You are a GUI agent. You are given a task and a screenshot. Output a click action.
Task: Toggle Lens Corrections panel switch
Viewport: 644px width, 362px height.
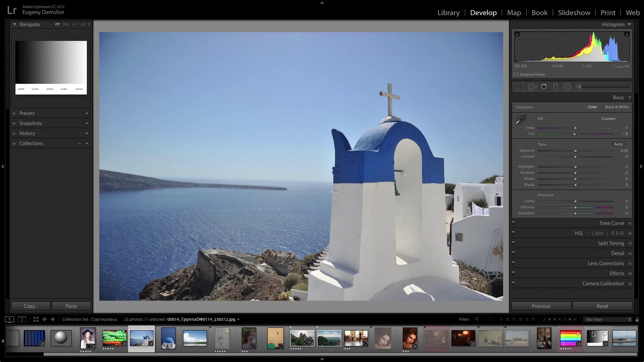tap(513, 263)
